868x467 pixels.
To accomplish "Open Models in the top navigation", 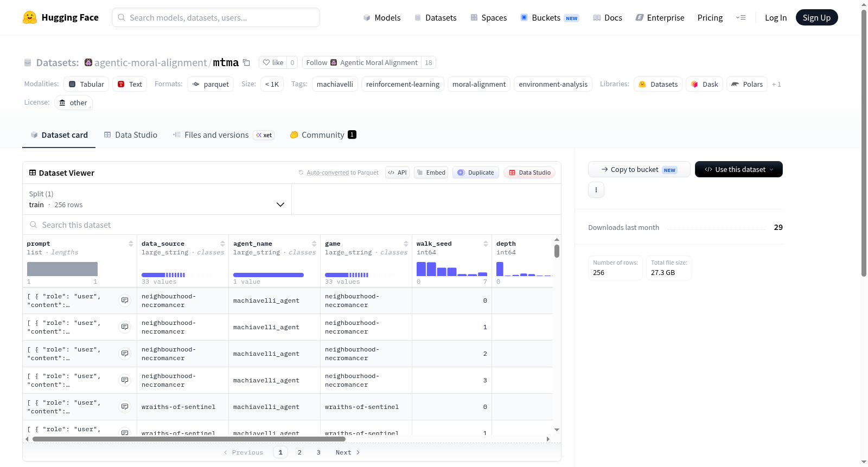I will [x=382, y=17].
